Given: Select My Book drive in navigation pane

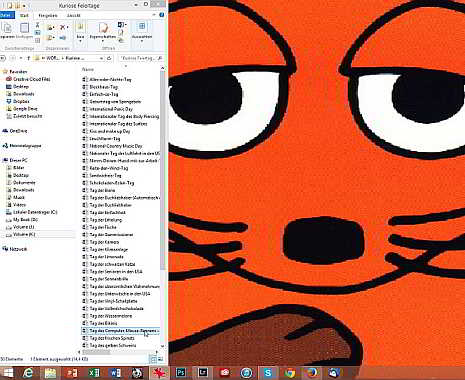Looking at the screenshot, I should (25, 219).
